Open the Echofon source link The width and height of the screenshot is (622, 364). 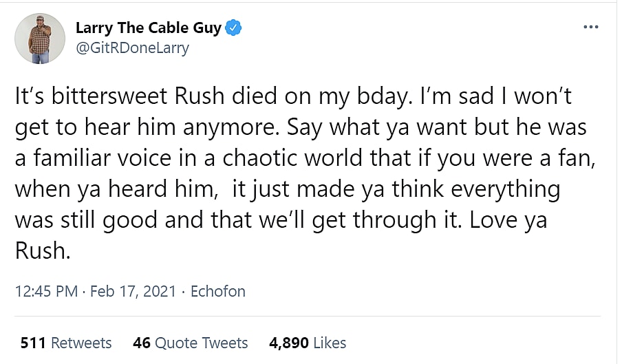click(217, 291)
